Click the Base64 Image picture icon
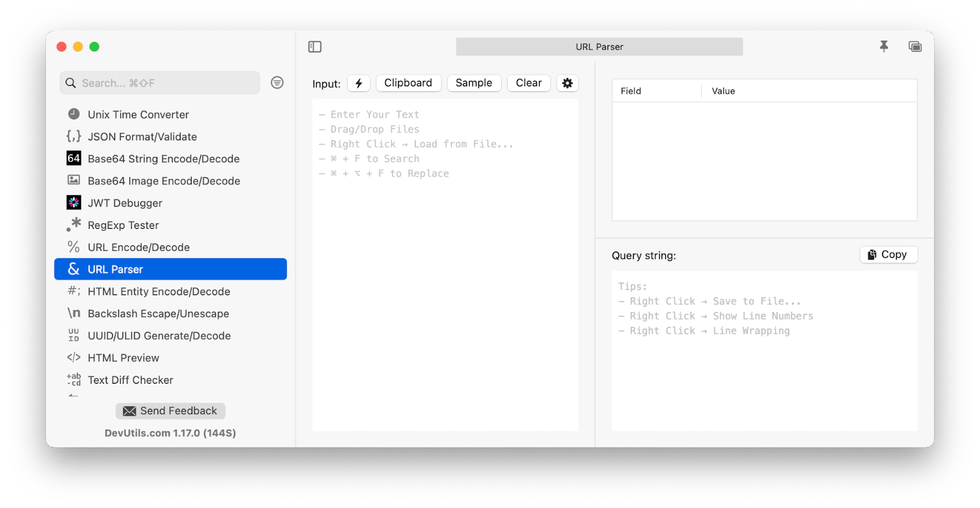This screenshot has height=508, width=980. (x=73, y=180)
